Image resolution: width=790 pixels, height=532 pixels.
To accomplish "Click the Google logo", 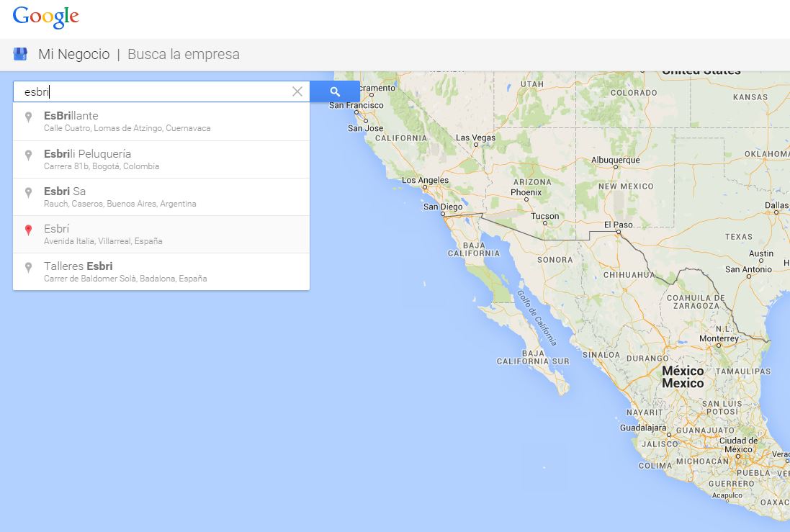I will point(46,17).
